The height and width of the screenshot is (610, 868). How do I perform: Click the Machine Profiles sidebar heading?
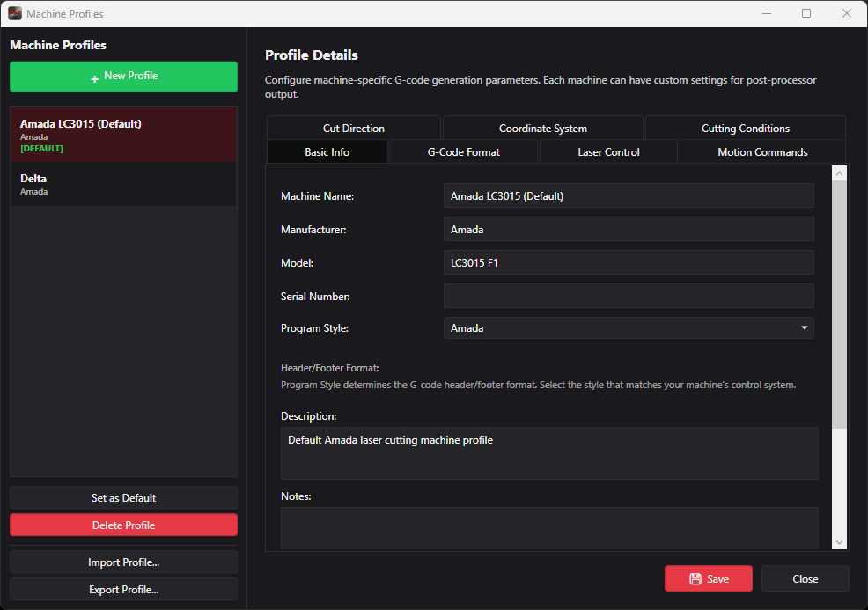58,45
